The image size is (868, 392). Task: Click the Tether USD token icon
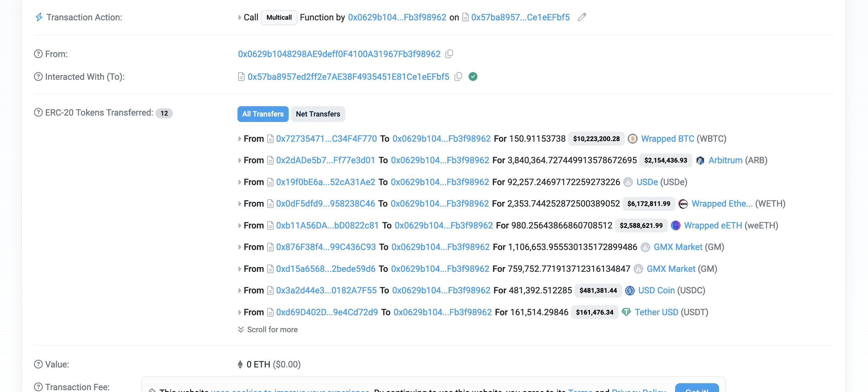626,313
